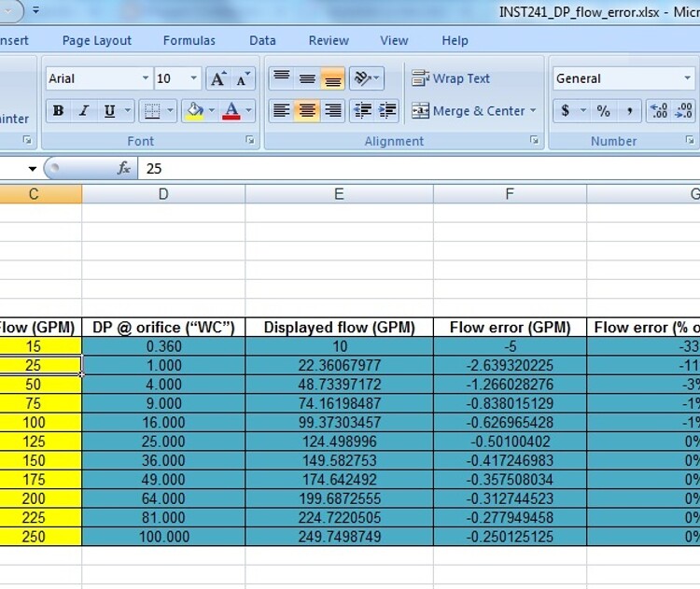700x589 pixels.
Task: Open borders dropdown arrow
Action: [x=170, y=111]
